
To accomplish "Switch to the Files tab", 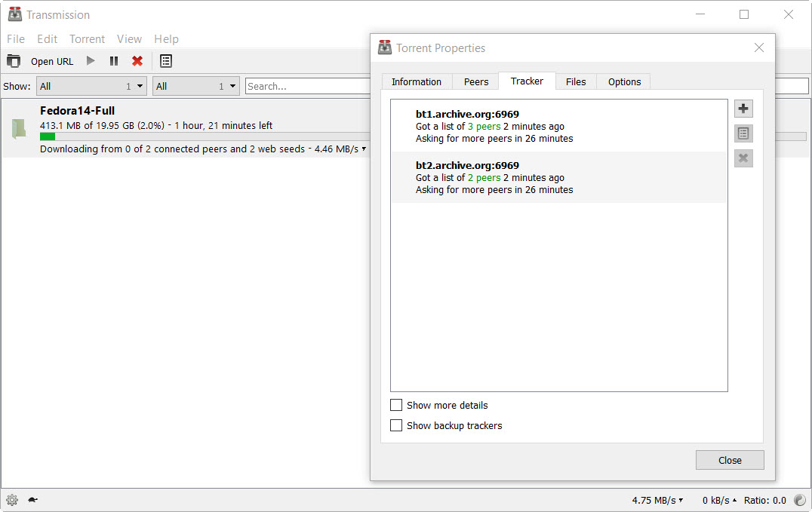I will 576,81.
